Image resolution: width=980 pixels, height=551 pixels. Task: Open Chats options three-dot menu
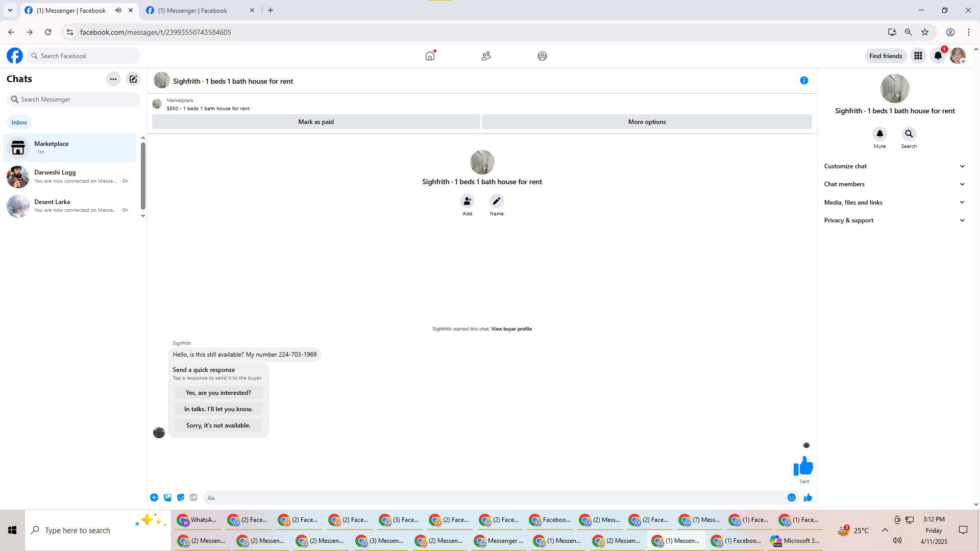point(113,79)
